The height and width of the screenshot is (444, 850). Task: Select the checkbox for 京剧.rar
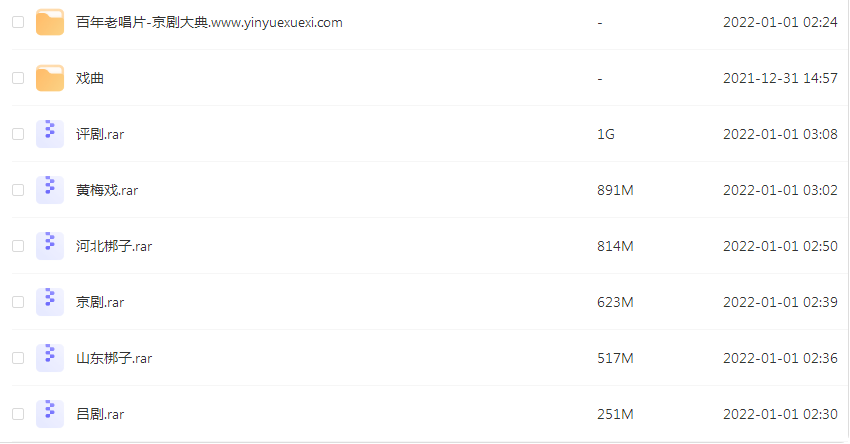click(18, 302)
